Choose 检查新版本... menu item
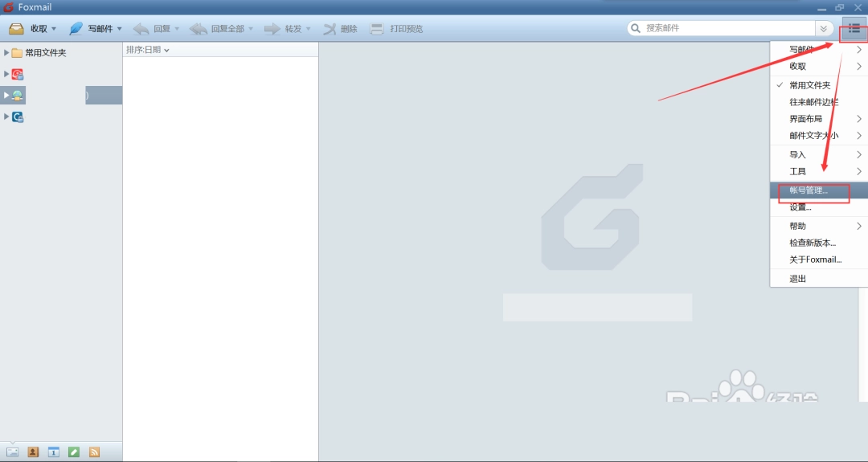This screenshot has height=462, width=868. (x=819, y=243)
